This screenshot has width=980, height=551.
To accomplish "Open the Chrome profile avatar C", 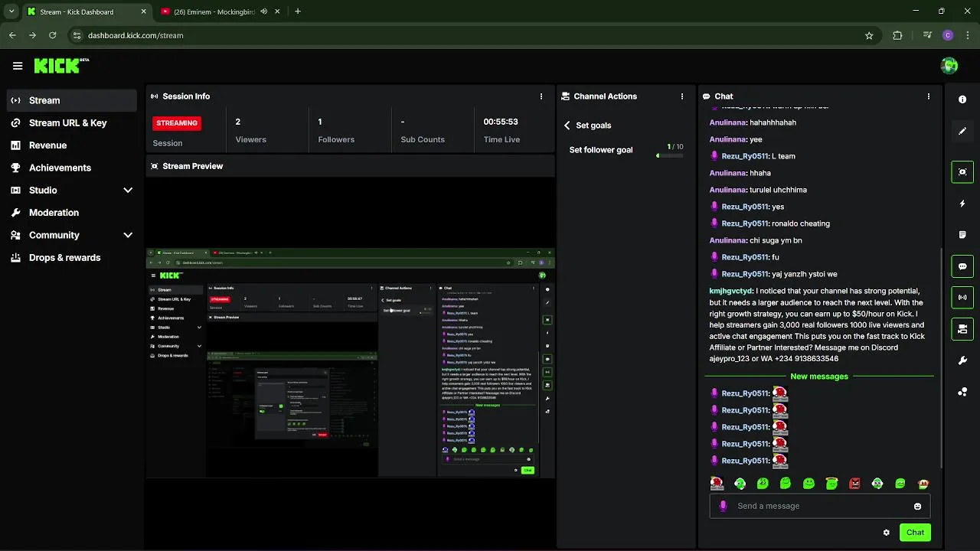I will point(948,35).
